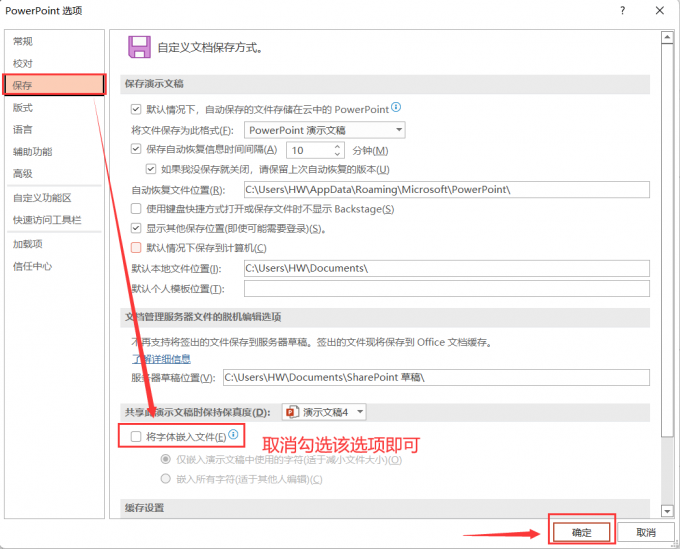Click 服务器草稿位置 path field

[436, 377]
